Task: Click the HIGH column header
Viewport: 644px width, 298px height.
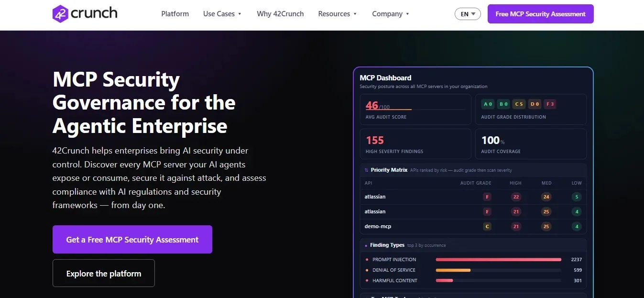Action: tap(516, 183)
